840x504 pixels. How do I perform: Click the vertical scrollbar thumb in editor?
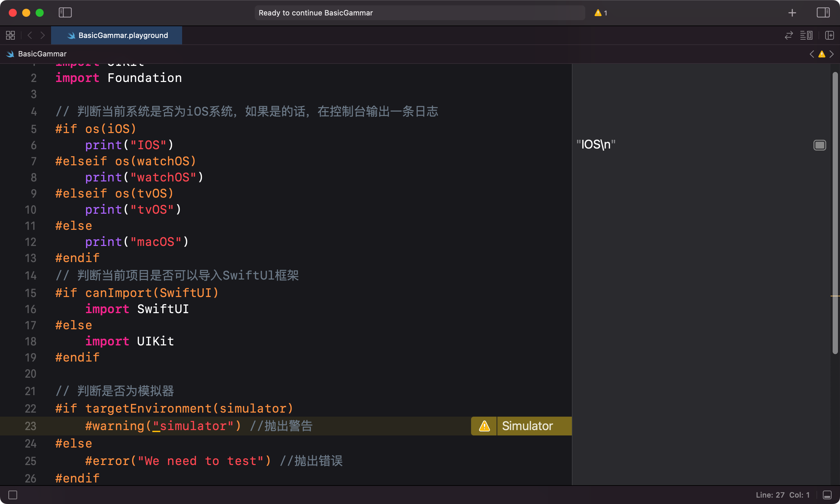835,213
